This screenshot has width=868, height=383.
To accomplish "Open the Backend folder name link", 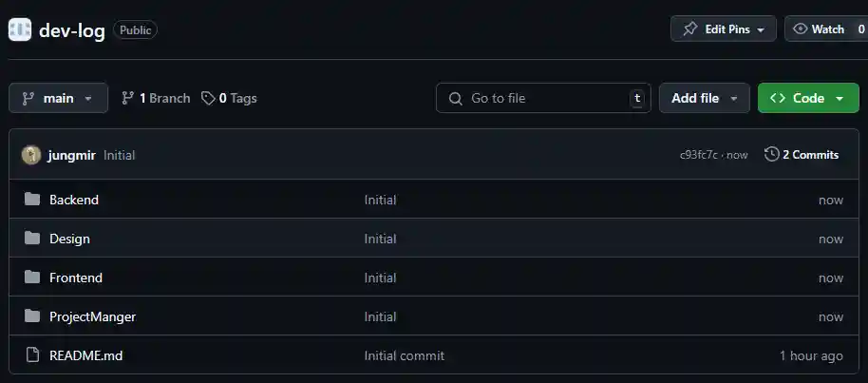I will (74, 200).
